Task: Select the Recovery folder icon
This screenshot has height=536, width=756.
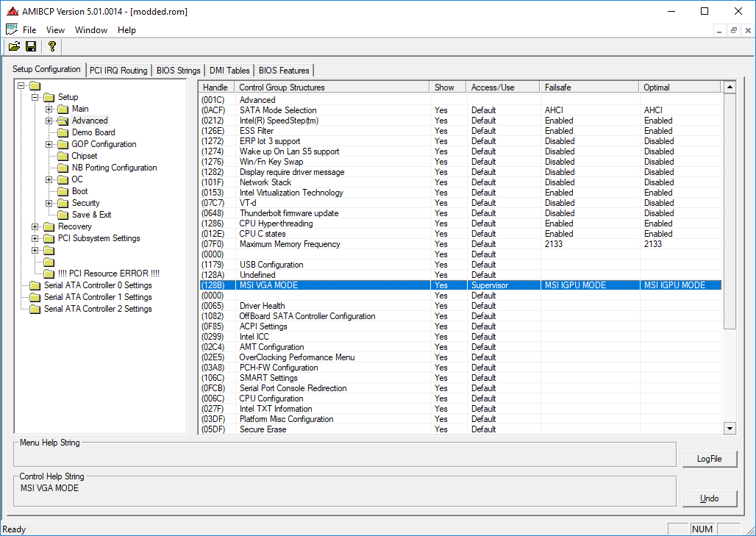Action: click(x=49, y=226)
